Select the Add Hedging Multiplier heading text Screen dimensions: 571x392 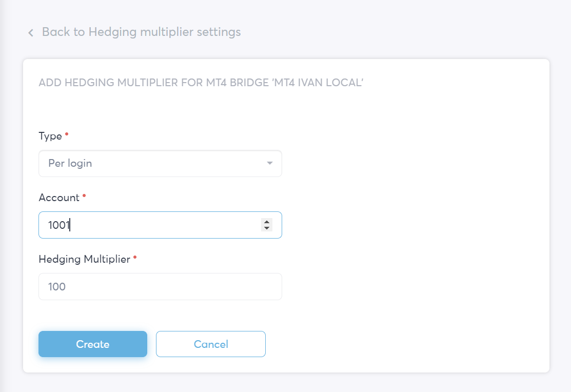click(x=201, y=83)
